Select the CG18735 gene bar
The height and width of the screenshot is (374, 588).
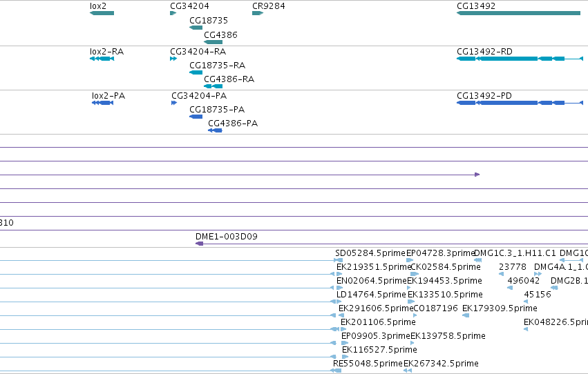[x=196, y=28]
